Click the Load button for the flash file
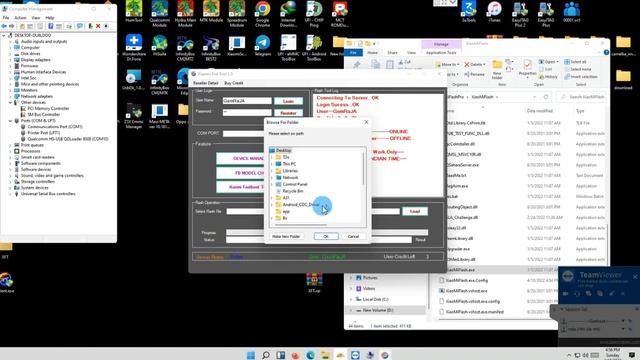The width and height of the screenshot is (640, 360). pos(415,211)
